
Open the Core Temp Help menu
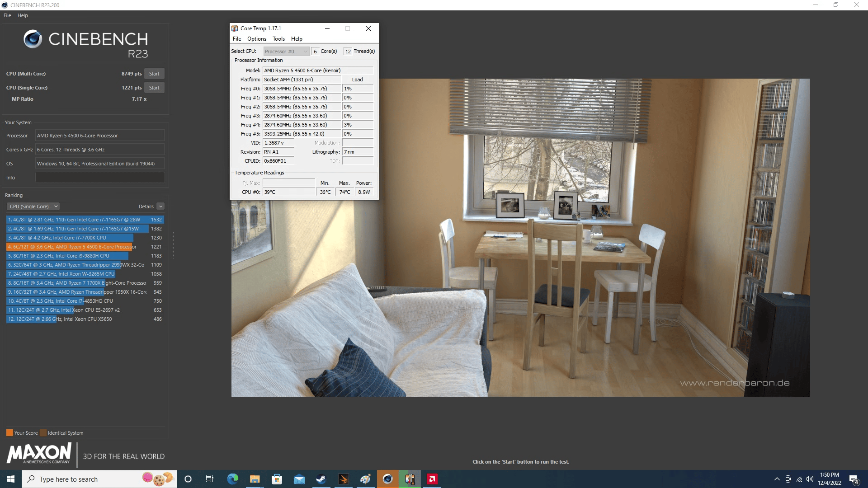[x=297, y=39]
